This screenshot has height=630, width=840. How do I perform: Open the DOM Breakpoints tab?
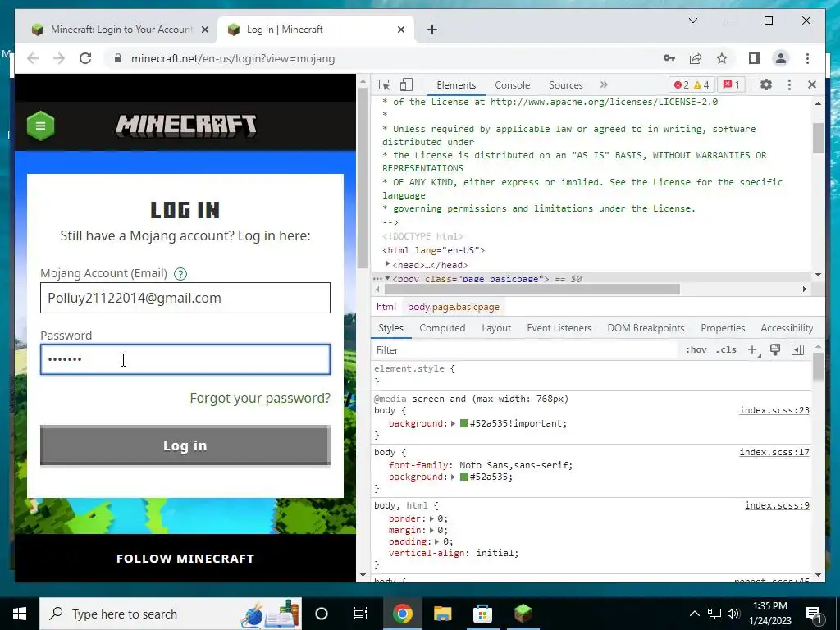646,328
